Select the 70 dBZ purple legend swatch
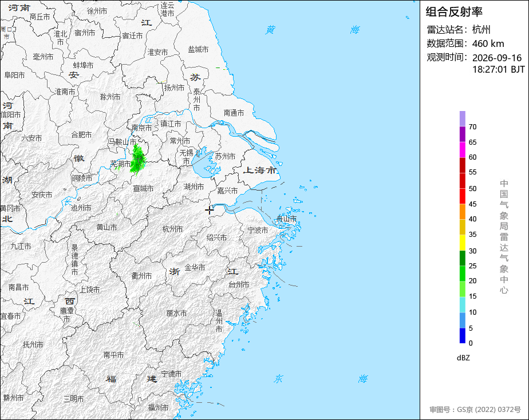 coord(462,118)
